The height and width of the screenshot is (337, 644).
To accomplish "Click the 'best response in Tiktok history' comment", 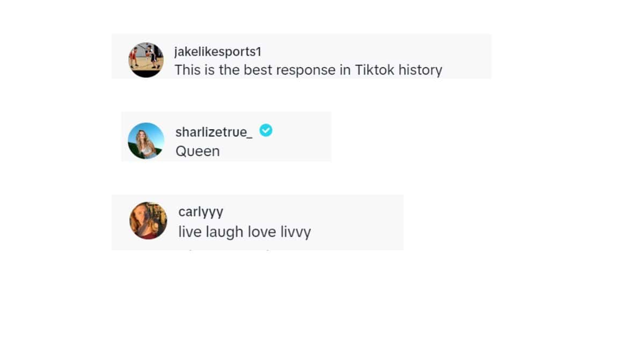I will pos(309,70).
